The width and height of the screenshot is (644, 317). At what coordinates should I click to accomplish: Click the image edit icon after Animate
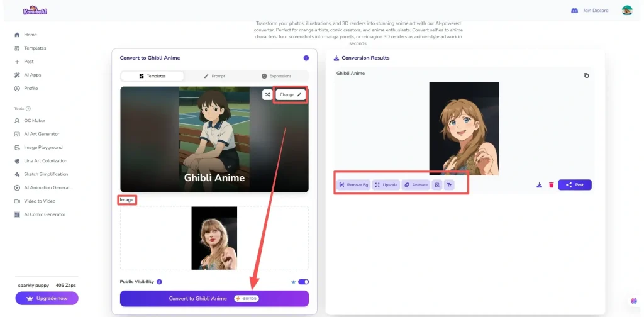tap(437, 185)
